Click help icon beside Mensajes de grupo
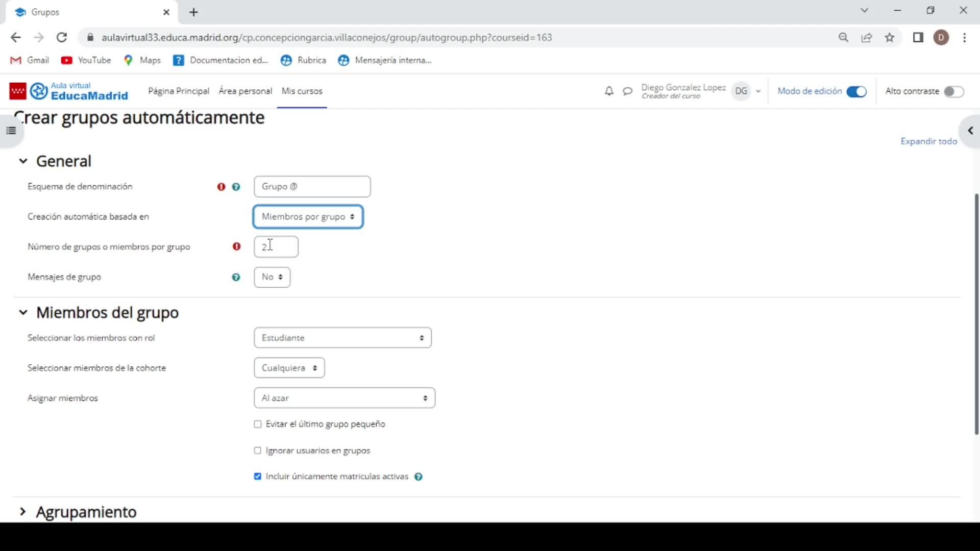This screenshot has height=551, width=980. click(236, 277)
